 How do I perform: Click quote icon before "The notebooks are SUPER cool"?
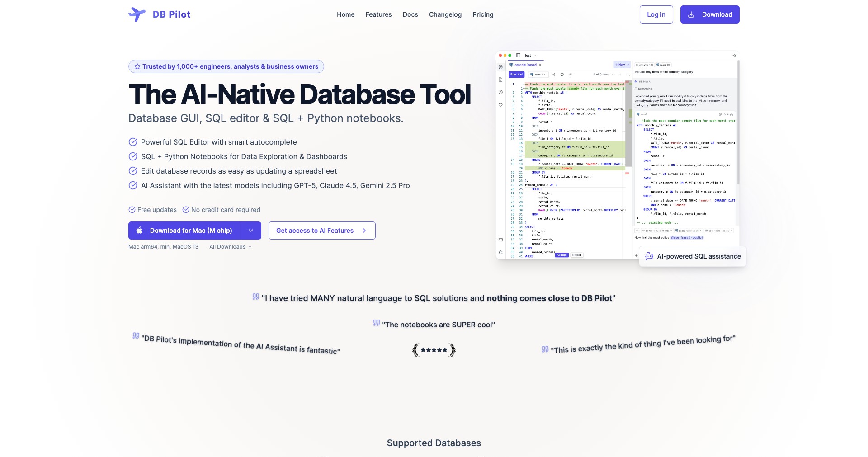pos(377,323)
